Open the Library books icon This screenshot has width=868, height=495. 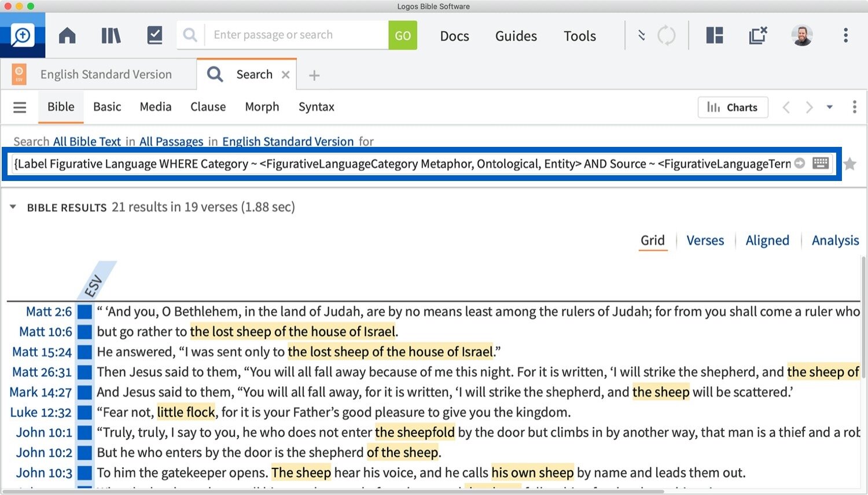click(x=111, y=36)
